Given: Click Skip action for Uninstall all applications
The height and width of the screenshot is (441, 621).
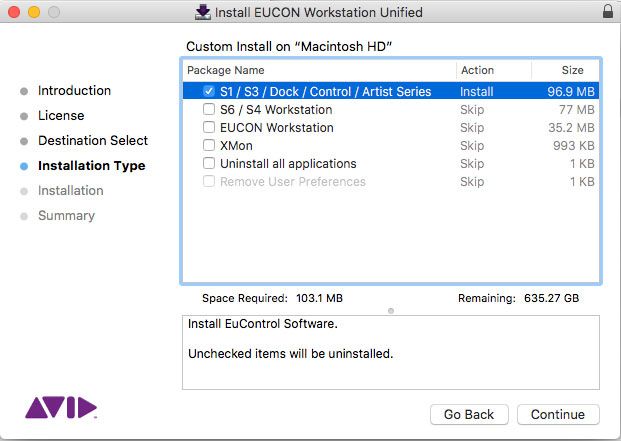Looking at the screenshot, I should pos(472,163).
